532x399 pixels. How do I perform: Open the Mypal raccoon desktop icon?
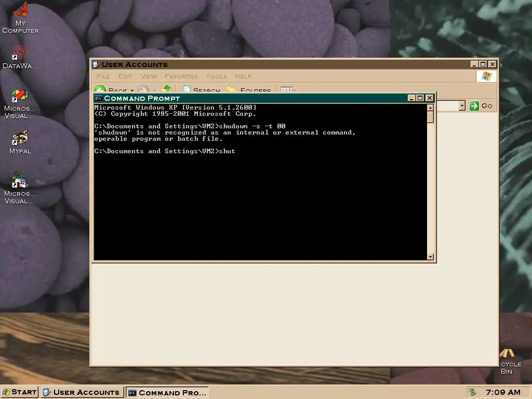click(20, 142)
